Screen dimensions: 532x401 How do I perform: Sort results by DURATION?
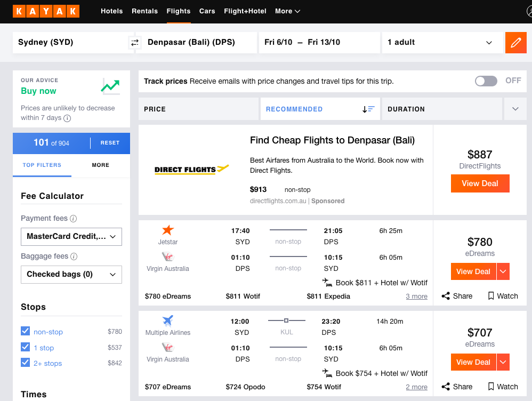point(442,109)
